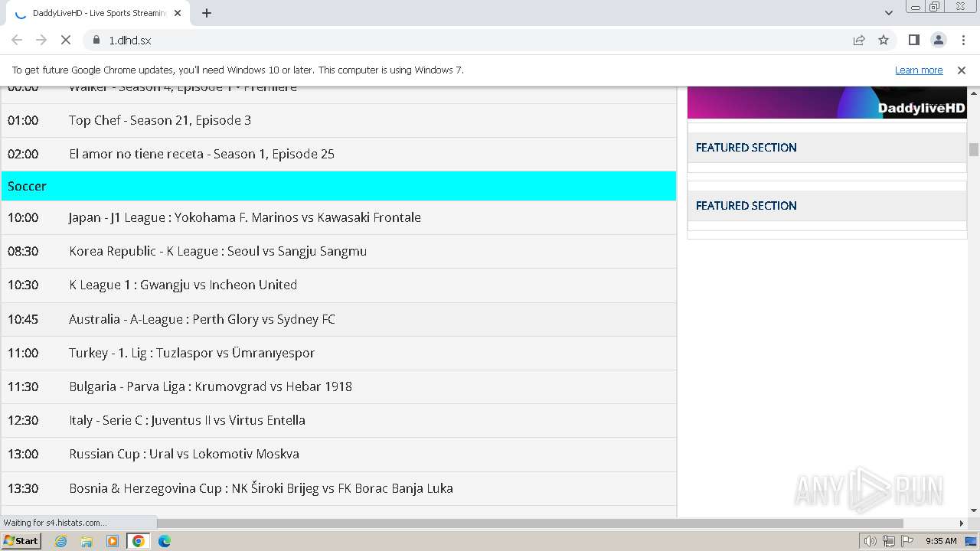The image size is (980, 551).
Task: Open Gwangju vs Incheon United match
Action: (183, 285)
